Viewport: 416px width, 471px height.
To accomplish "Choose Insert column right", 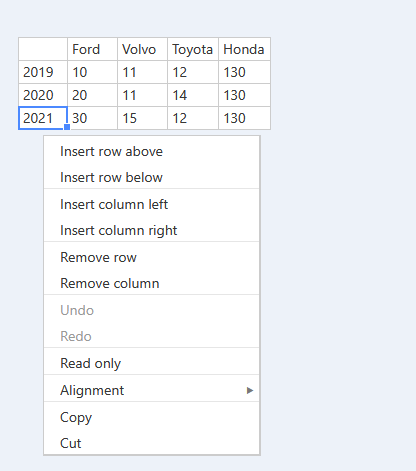I will (152, 230).
